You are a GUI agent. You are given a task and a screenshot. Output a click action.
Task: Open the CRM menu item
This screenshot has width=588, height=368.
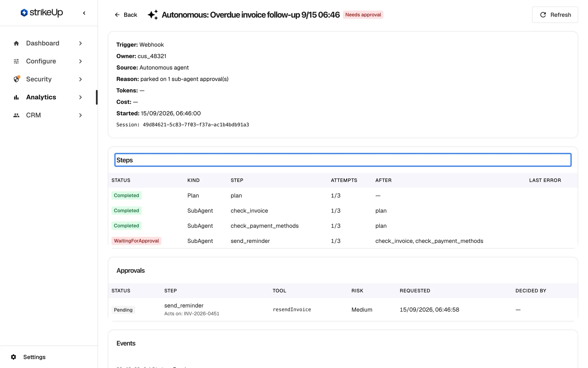(48, 115)
